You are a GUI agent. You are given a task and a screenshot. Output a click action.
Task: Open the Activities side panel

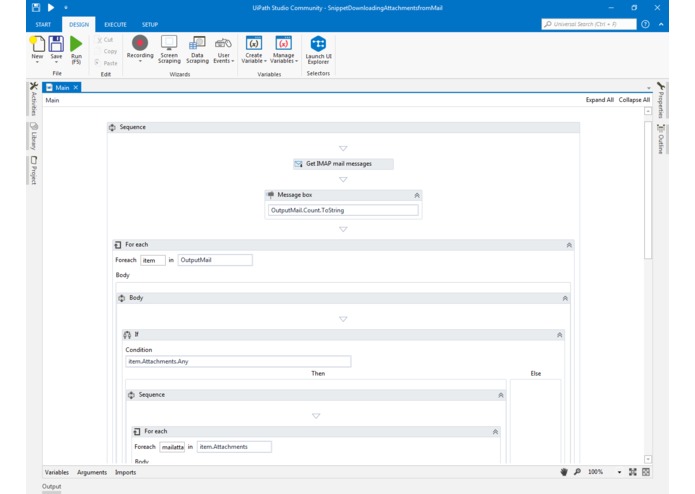34,98
